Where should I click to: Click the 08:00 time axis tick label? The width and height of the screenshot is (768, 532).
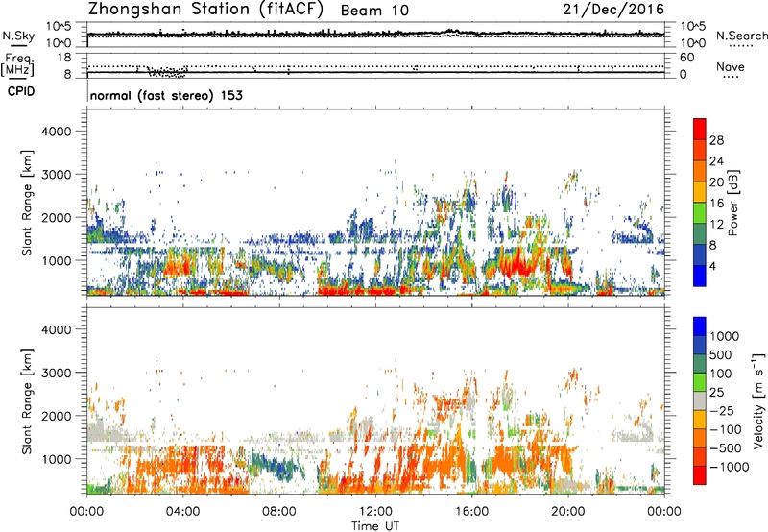tap(279, 512)
